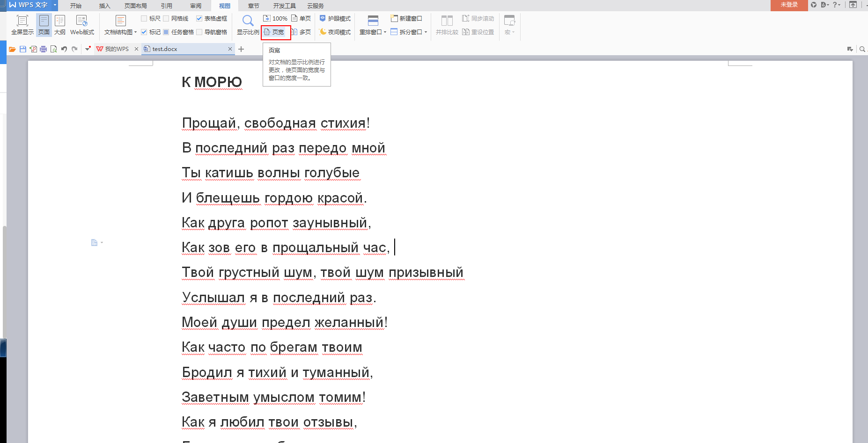This screenshot has width=868, height=443.
Task: Open the 页面布局 (Page Layout) tab
Action: tap(136, 6)
